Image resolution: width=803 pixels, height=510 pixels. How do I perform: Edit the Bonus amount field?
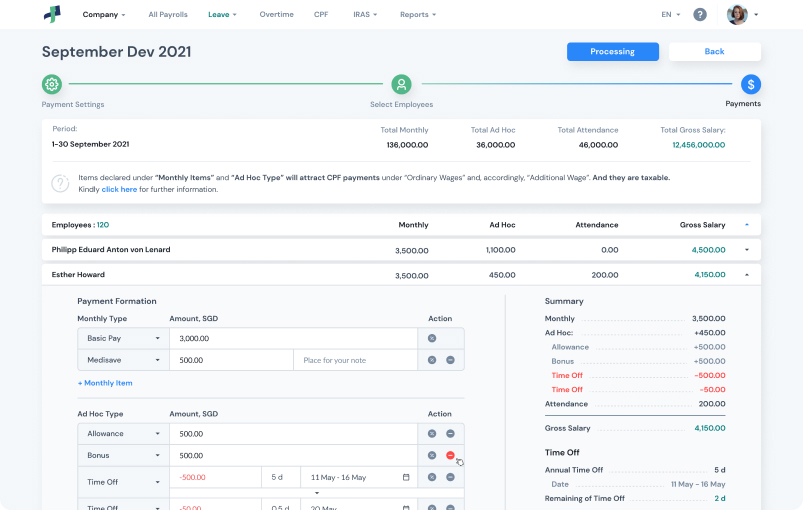coord(293,455)
